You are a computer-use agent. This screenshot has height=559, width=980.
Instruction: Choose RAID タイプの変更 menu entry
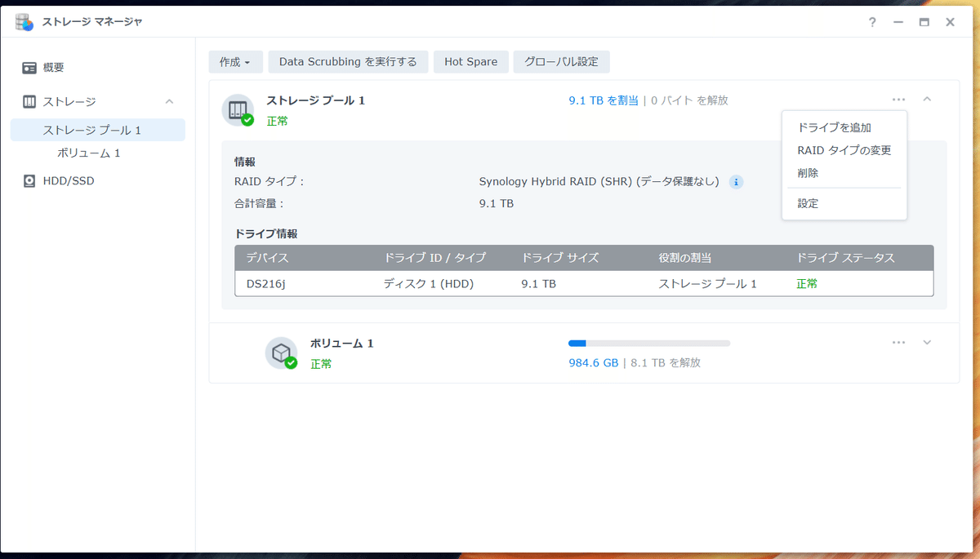pos(844,150)
